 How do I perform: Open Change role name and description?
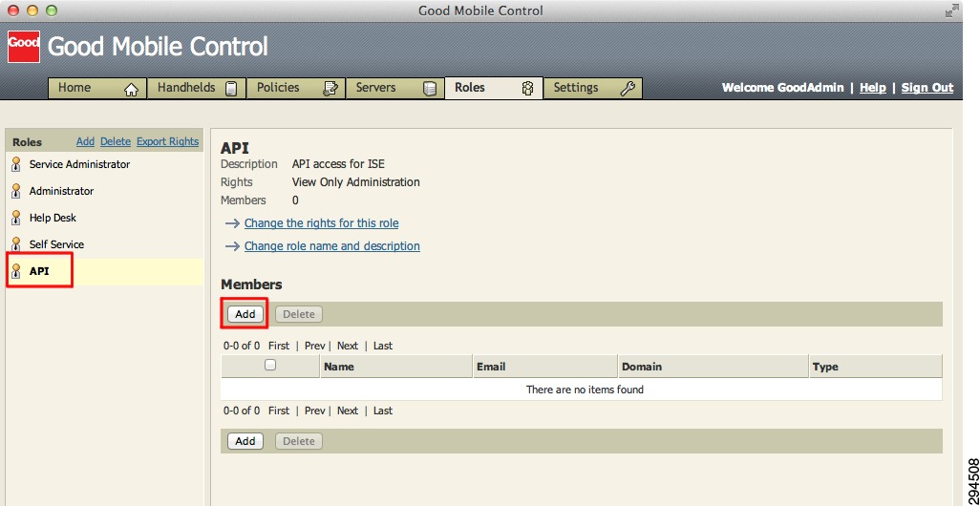point(331,246)
